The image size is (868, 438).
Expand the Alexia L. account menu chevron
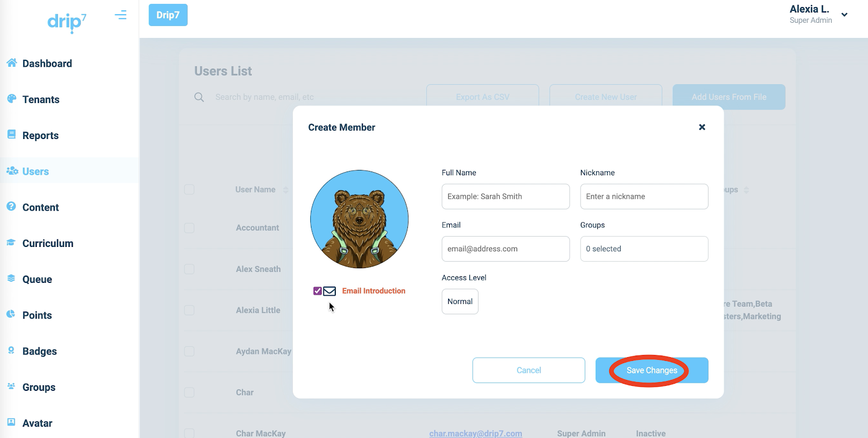844,15
